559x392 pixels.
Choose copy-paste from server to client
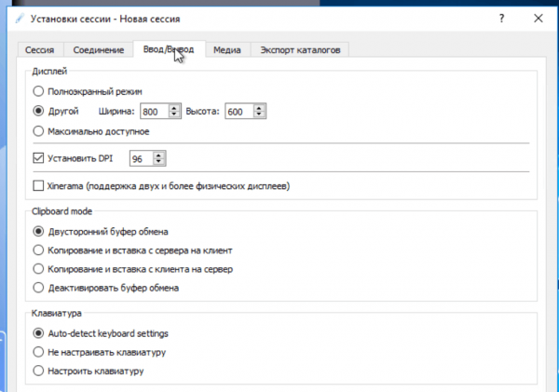point(38,250)
